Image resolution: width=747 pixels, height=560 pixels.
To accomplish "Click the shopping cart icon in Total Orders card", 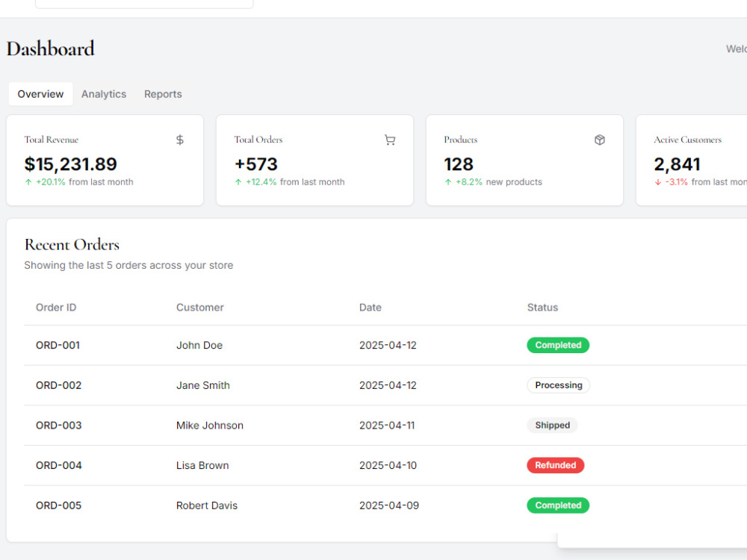I will pyautogui.click(x=390, y=140).
